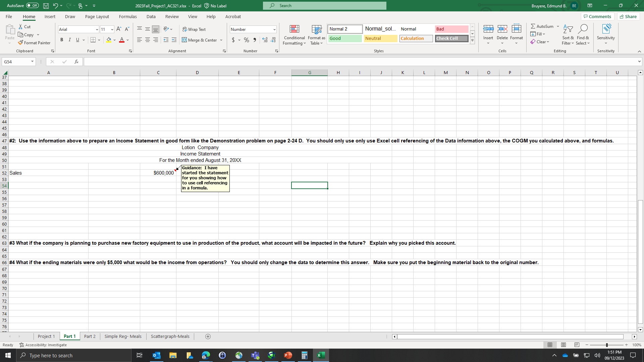Image resolution: width=644 pixels, height=362 pixels.
Task: Click the Search box in title bar
Action: click(325, 6)
